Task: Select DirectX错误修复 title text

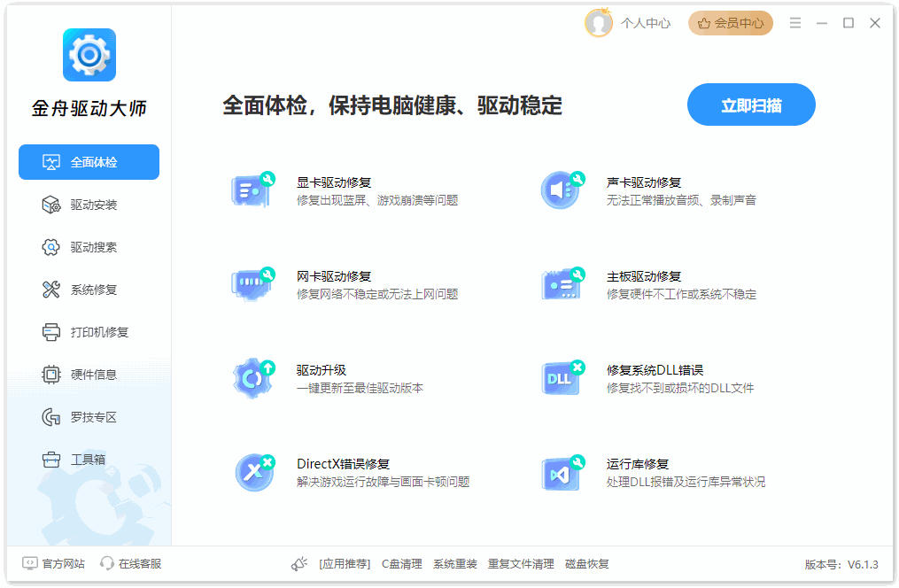Action: (343, 464)
